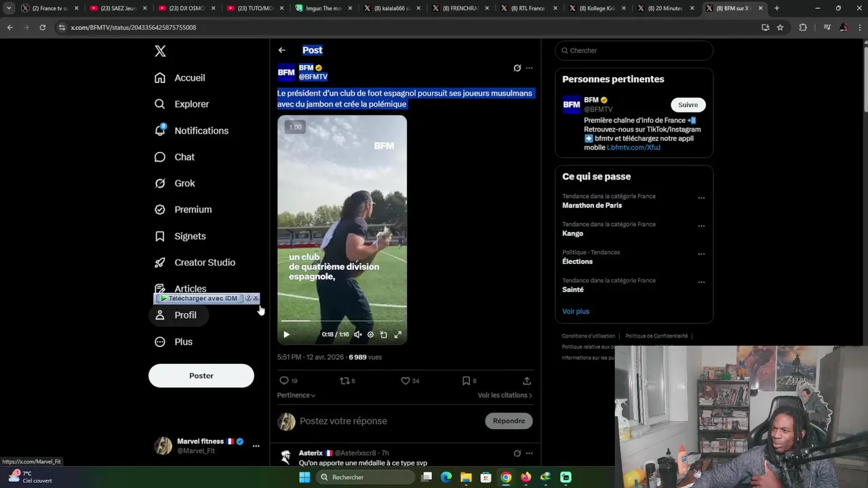Switch to RTL France tab
868x488 pixels.
click(x=528, y=8)
